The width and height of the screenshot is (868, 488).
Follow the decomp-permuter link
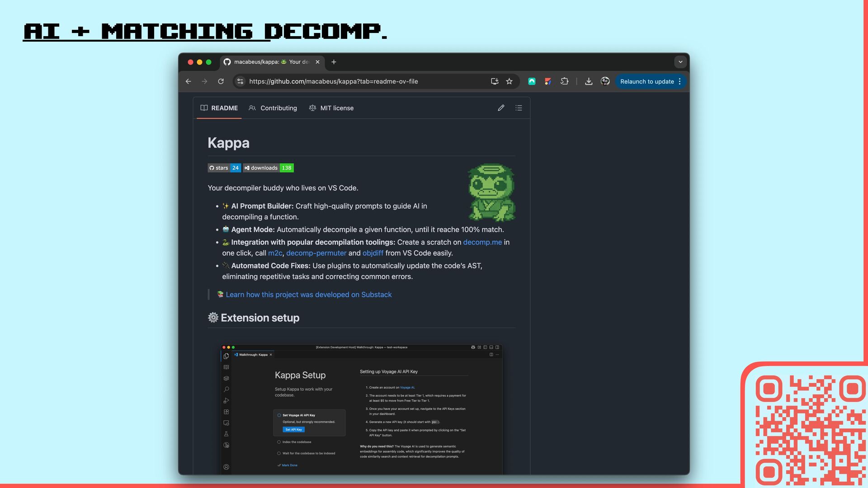point(316,253)
